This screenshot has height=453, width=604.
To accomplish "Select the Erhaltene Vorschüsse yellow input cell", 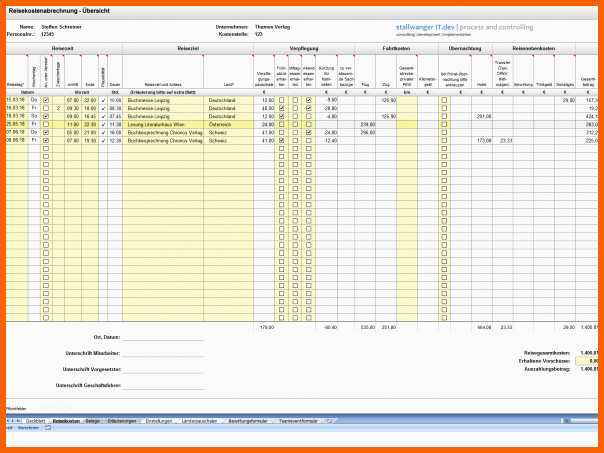I will tap(586, 361).
